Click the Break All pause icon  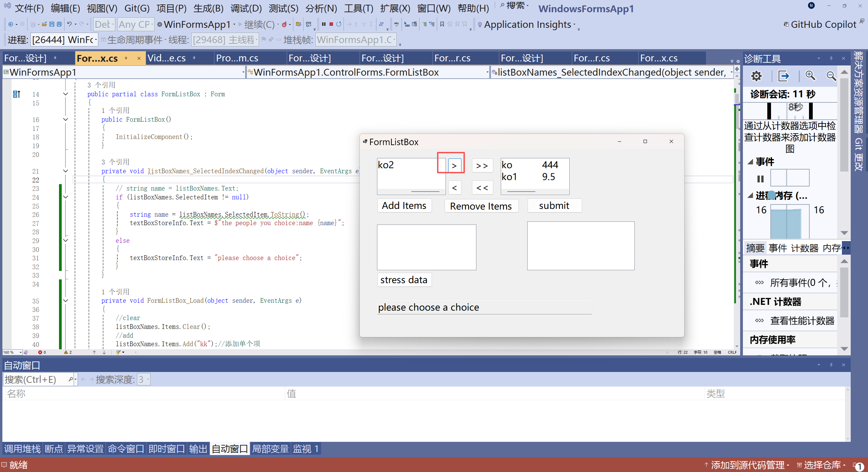[324, 24]
